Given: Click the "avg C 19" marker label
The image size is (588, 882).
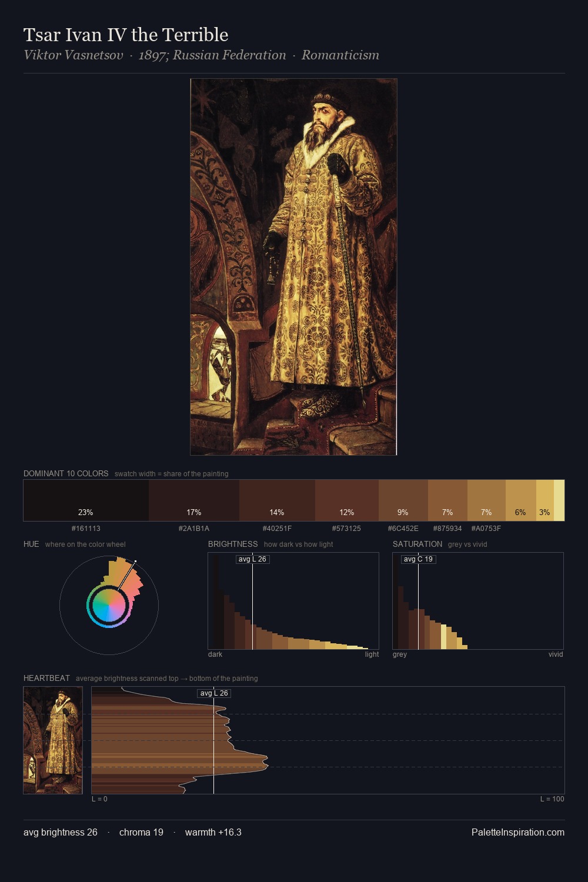Looking at the screenshot, I should (418, 559).
